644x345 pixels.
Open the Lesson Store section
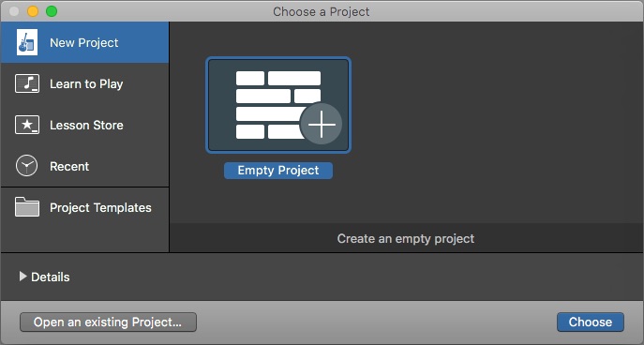tap(85, 125)
